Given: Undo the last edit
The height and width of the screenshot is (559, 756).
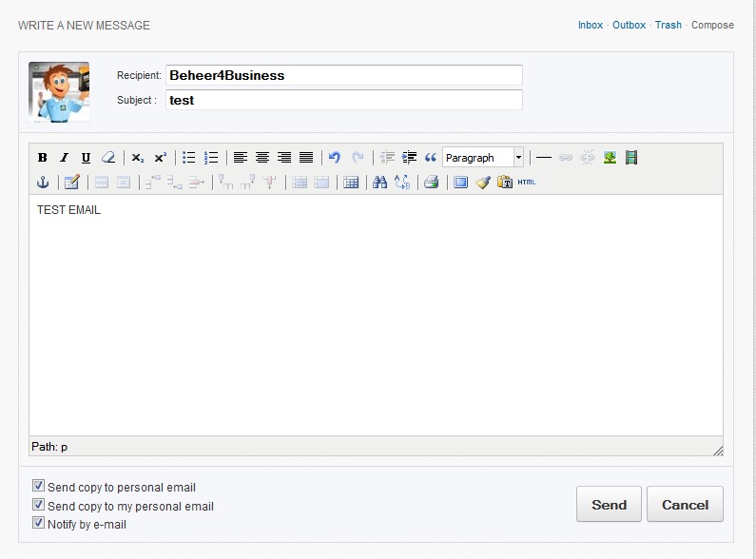Looking at the screenshot, I should 334,158.
